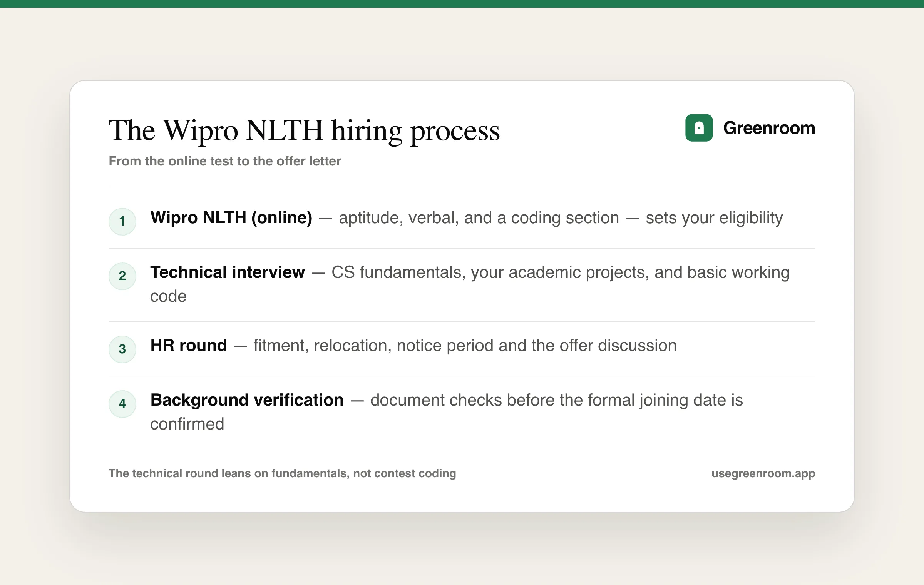Click text 'aptitude, verbal, and a coding section'

pyautogui.click(x=479, y=218)
